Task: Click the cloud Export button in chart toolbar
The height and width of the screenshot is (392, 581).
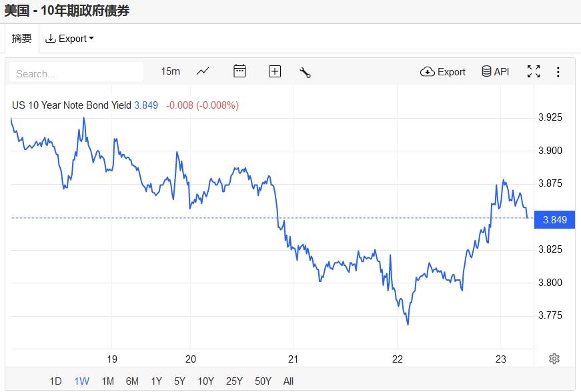Action: click(x=443, y=71)
